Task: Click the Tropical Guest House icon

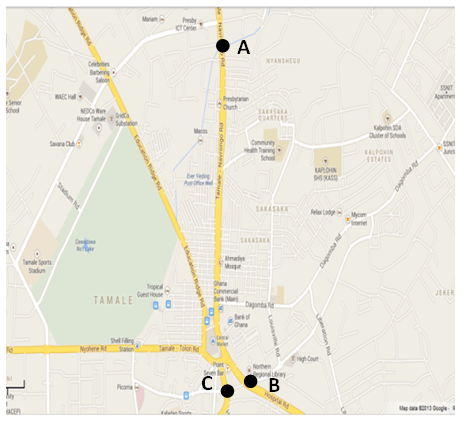Action: (x=167, y=290)
